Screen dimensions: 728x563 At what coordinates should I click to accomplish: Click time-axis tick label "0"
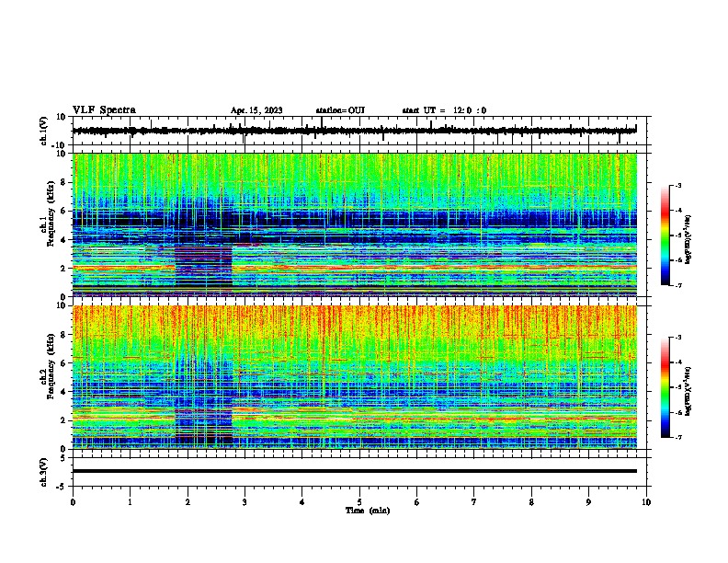point(73,502)
